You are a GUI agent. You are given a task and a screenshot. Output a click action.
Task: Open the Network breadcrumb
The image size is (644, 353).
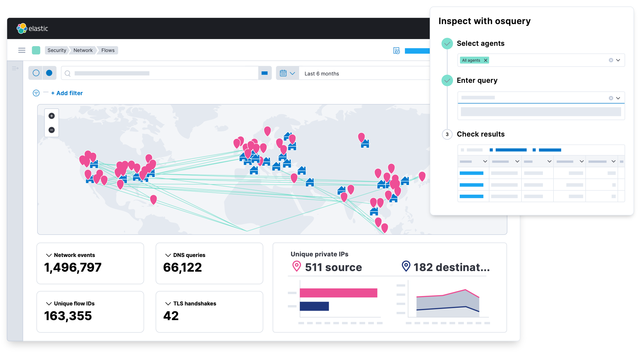coord(83,50)
